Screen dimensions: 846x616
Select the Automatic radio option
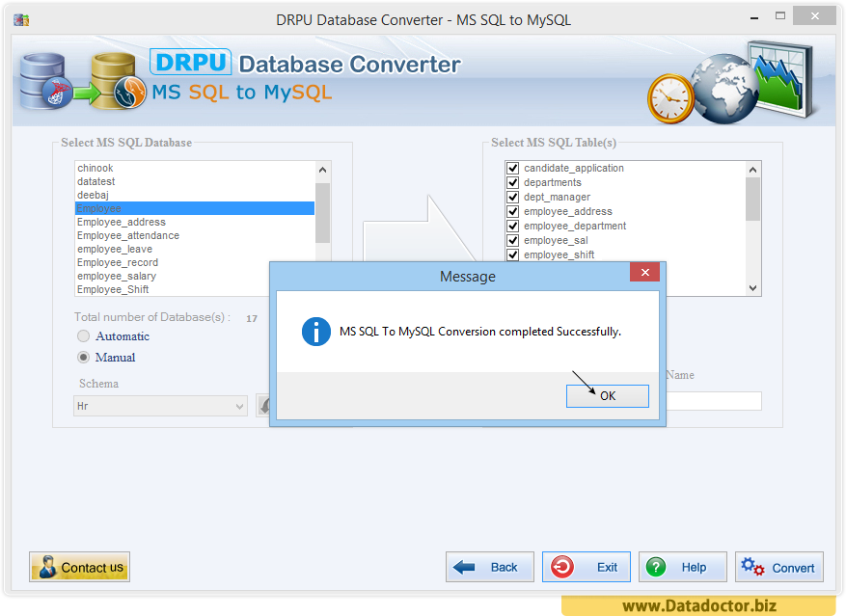click(83, 336)
